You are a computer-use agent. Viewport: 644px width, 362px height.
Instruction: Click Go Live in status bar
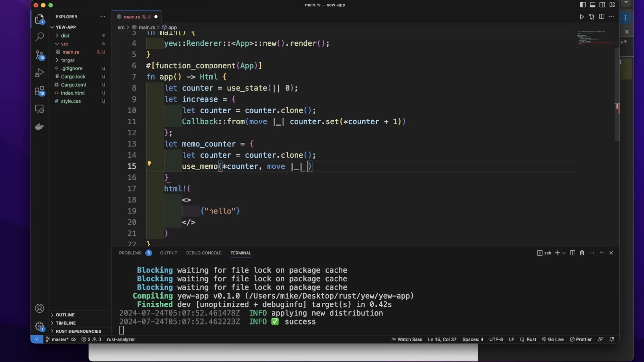click(x=553, y=340)
